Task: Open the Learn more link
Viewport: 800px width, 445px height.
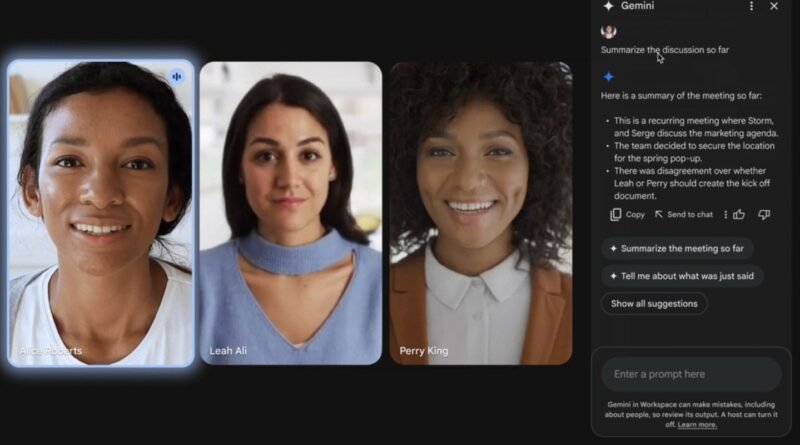Action: click(x=697, y=425)
